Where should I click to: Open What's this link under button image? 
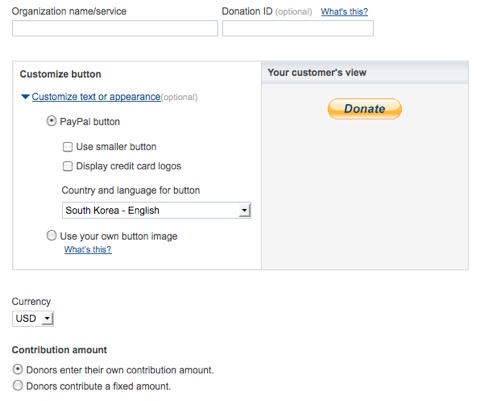[x=88, y=249]
